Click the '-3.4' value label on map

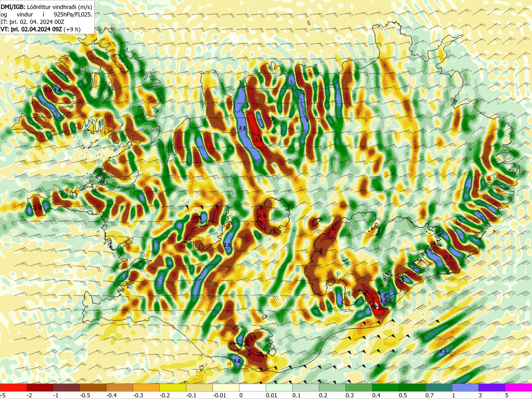tap(257, 140)
